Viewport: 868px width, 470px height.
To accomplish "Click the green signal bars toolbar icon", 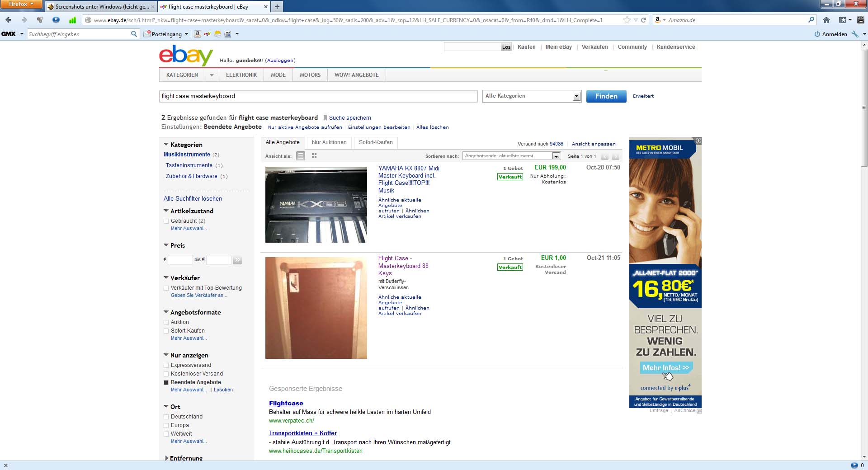I will click(x=72, y=20).
